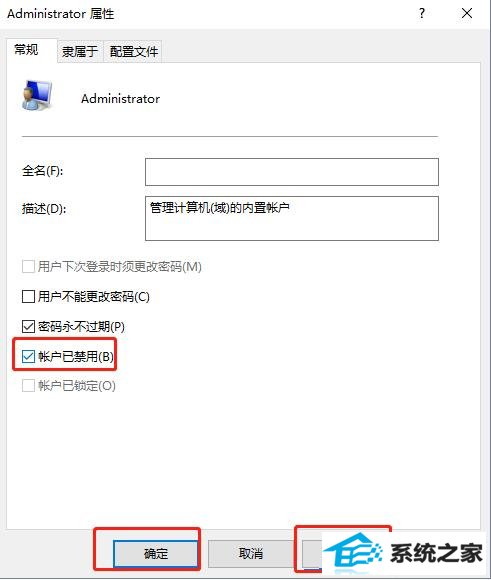This screenshot has width=491, height=580.
Task: Uncheck 密码永不过期 checkbox
Action: (28, 327)
